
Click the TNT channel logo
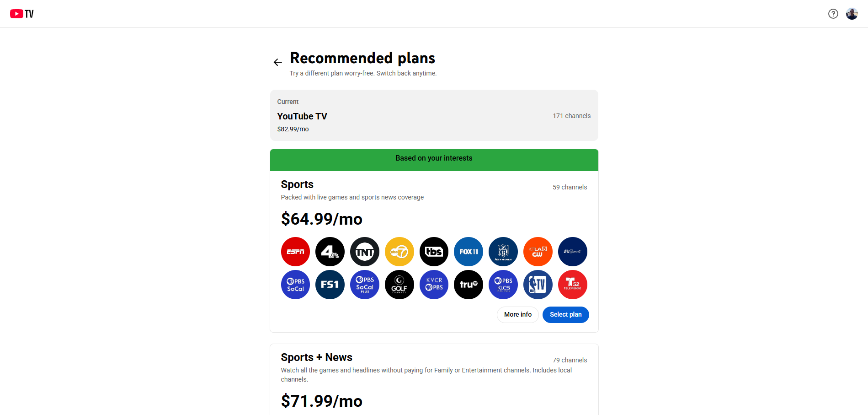[x=364, y=252]
